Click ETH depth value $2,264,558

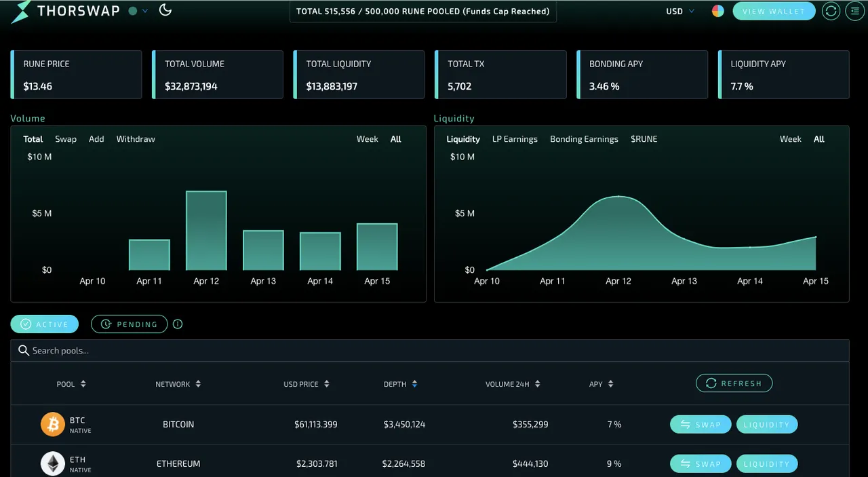click(403, 464)
